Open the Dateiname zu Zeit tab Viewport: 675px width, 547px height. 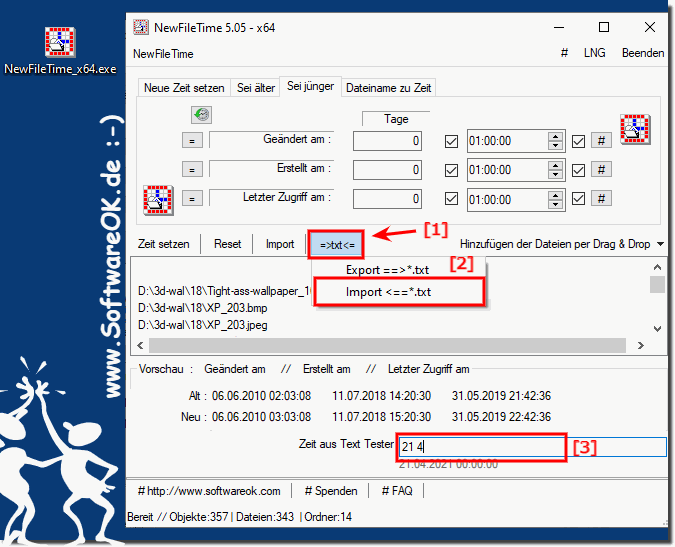[388, 88]
